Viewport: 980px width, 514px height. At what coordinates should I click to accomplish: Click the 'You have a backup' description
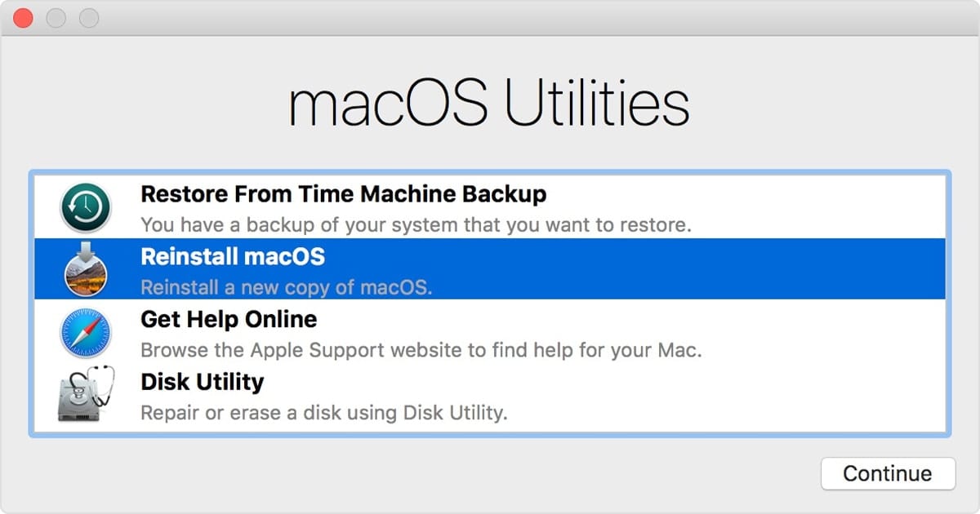pyautogui.click(x=416, y=224)
